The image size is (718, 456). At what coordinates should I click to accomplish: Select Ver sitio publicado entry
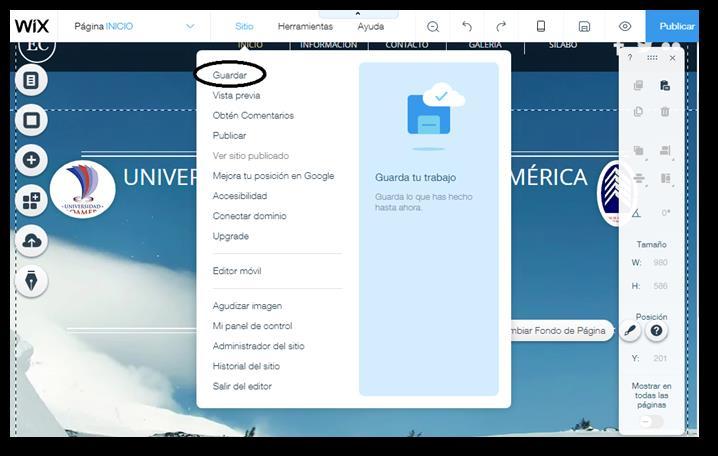pos(250,156)
